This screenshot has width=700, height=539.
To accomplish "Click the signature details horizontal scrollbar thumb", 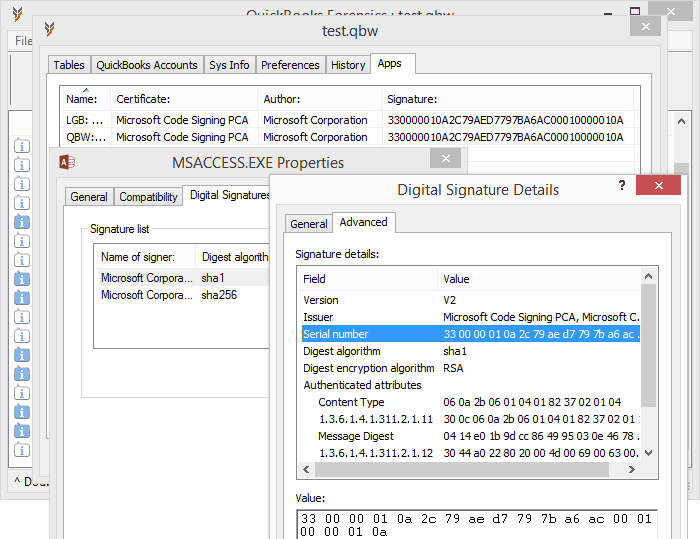I will (462, 469).
